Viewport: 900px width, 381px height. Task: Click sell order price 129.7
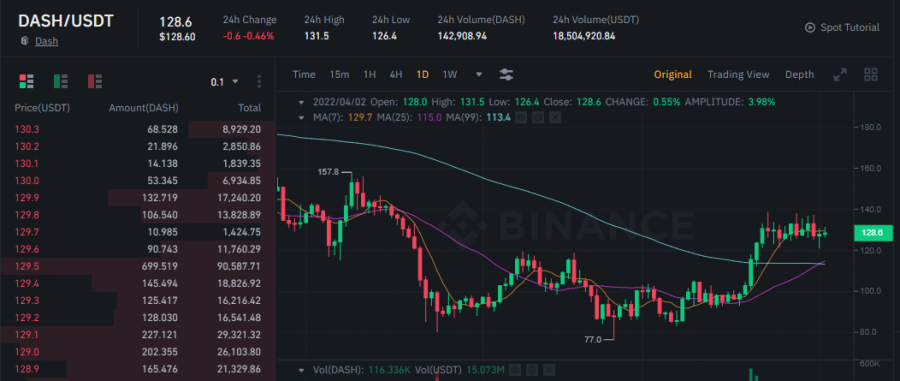click(x=27, y=232)
